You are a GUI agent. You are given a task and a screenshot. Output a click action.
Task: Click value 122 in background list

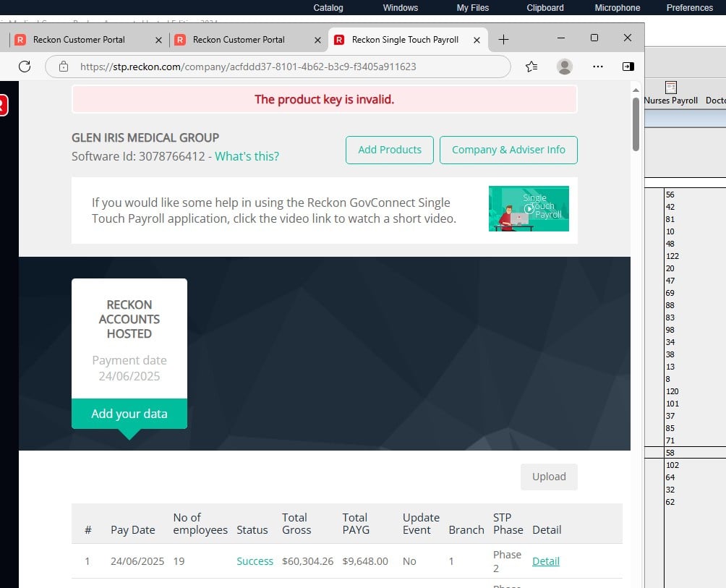click(672, 256)
